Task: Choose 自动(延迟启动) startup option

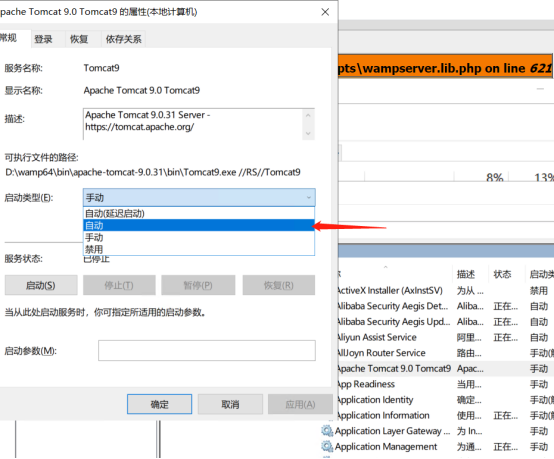Action: point(199,213)
